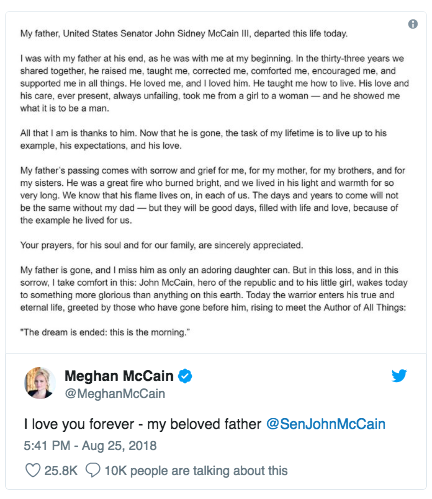Like the tweet via heart icon
Screen dimensions: 432x499
(33, 470)
